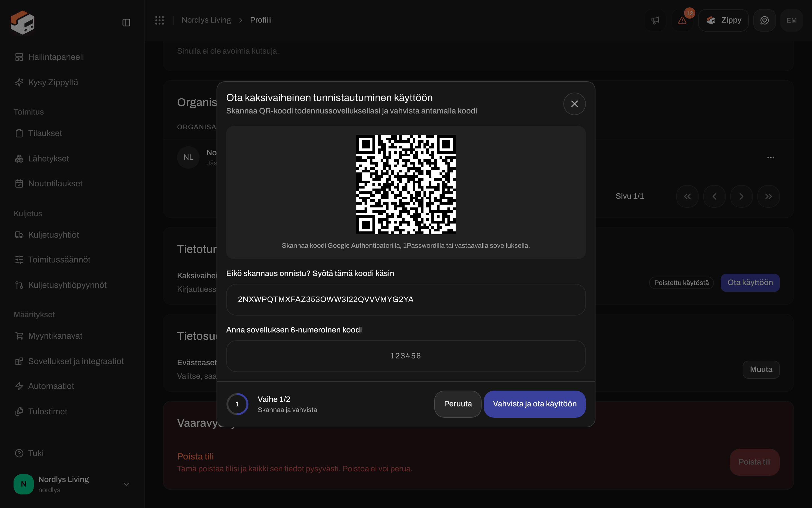Click the app logo in the sidebar
The width and height of the screenshot is (812, 508).
[23, 22]
